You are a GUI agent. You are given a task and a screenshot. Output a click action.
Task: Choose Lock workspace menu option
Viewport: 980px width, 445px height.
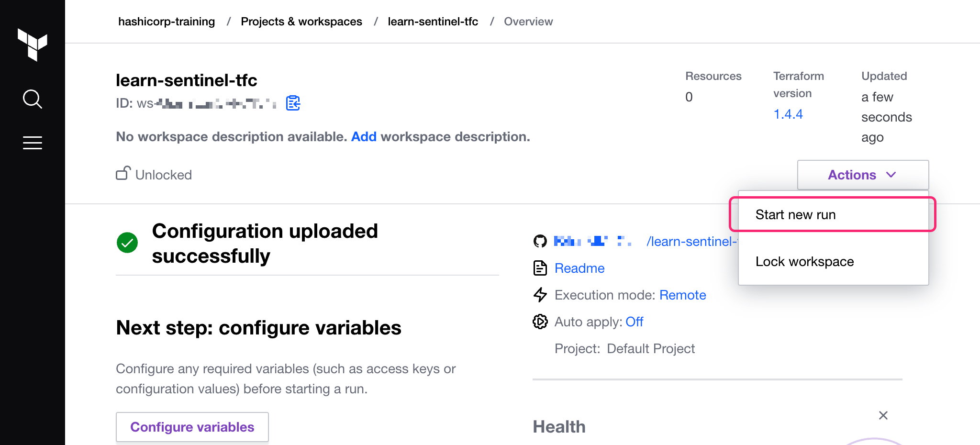[804, 262]
